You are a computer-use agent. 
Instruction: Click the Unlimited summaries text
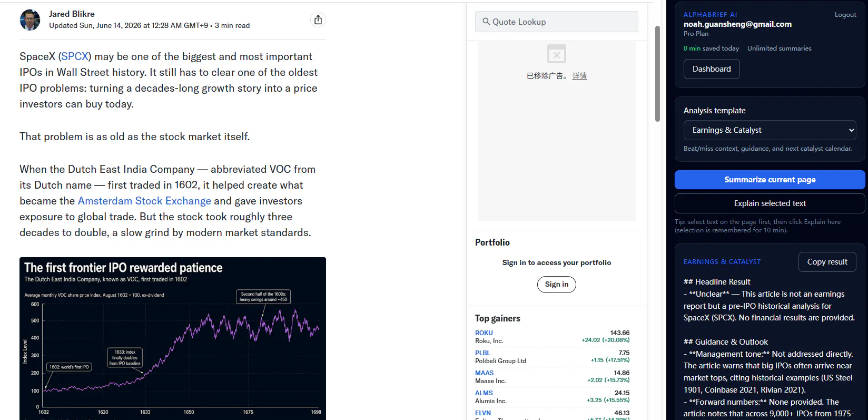(x=780, y=48)
